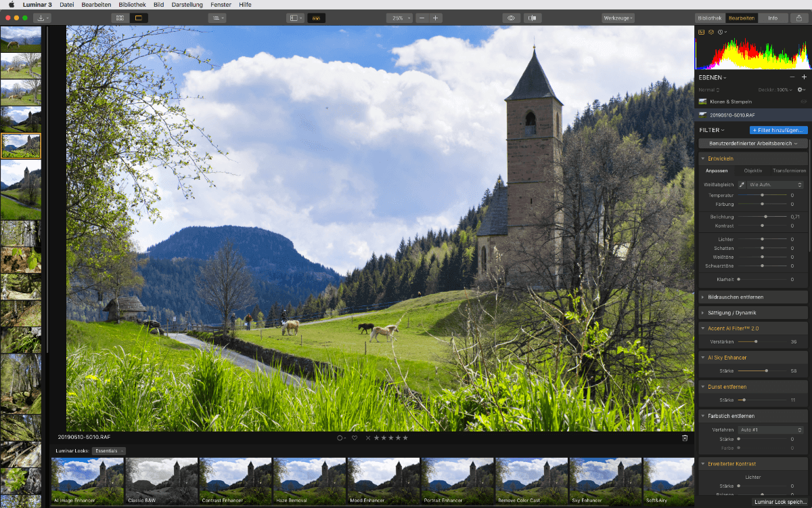Toggle visibility of Klonen & Stempeln layer

[803, 101]
